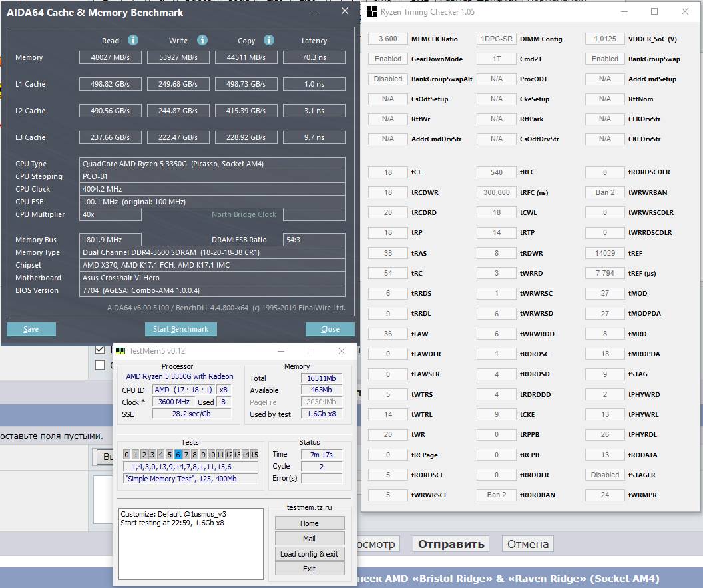Toggle the checked checkbox behind TestMem5
703x588 pixels.
(100, 349)
